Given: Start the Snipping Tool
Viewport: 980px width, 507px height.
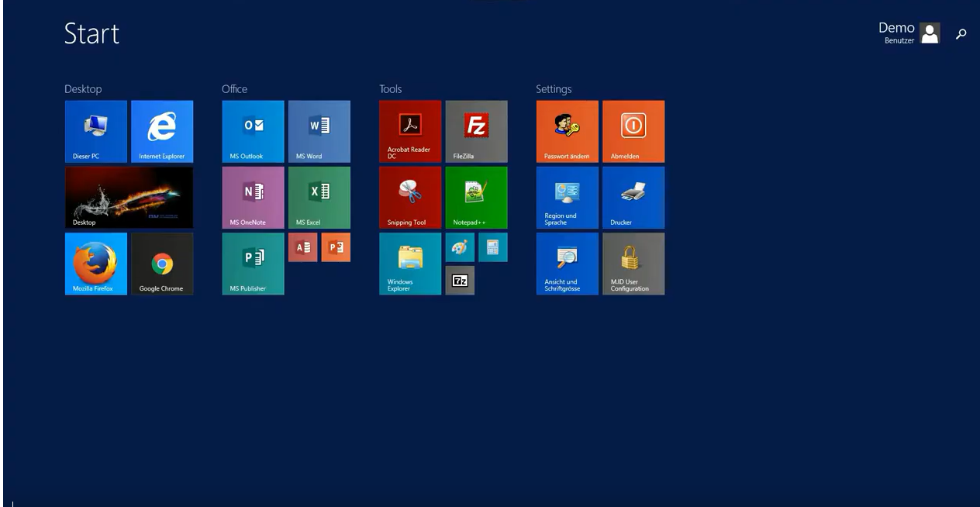Looking at the screenshot, I should (410, 197).
